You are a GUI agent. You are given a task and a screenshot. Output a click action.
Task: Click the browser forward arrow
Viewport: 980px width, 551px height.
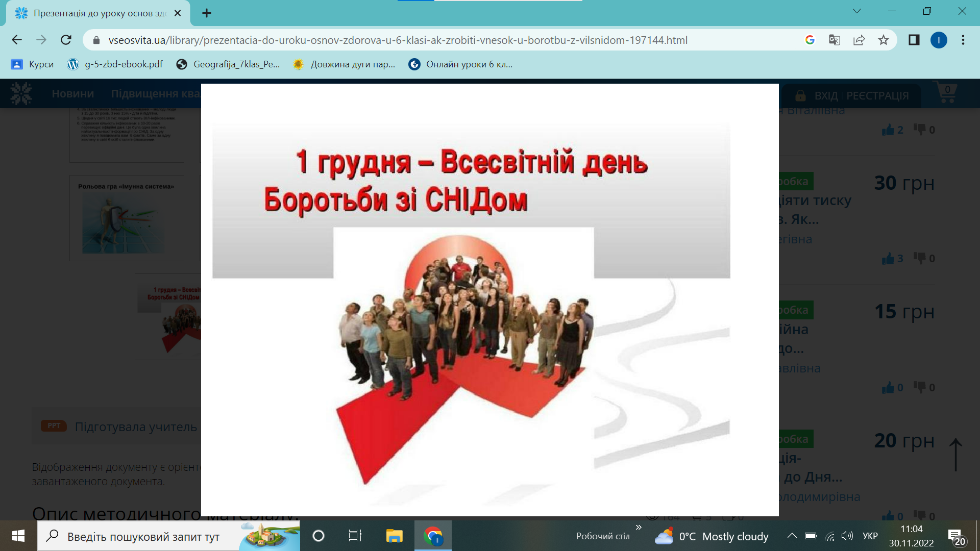click(x=41, y=40)
